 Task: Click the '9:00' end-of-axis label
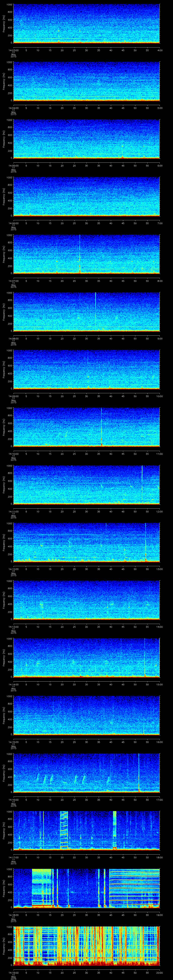tap(160, 339)
